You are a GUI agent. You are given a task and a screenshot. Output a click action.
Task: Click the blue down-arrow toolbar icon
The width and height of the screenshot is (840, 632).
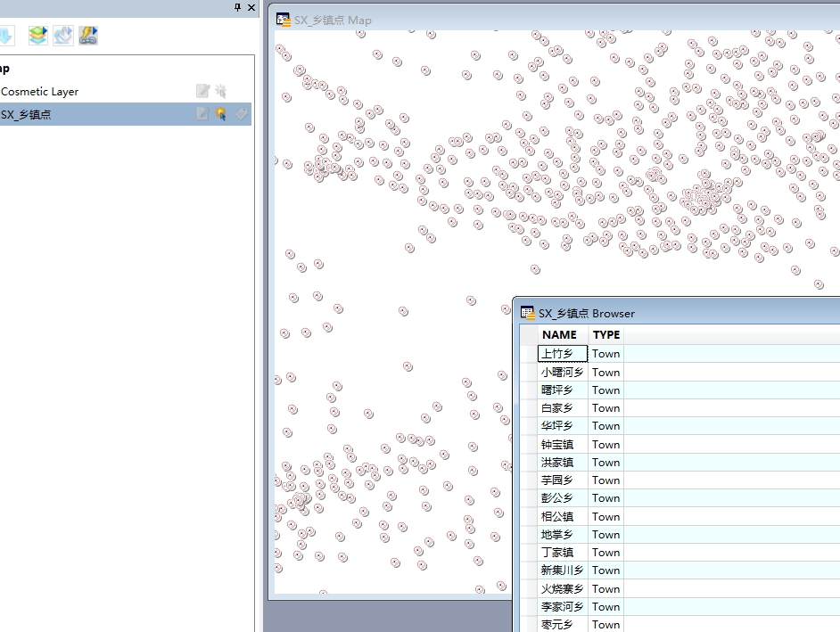[5, 36]
